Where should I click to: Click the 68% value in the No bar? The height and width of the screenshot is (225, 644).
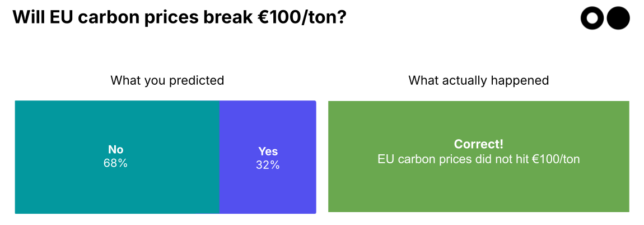[115, 164]
